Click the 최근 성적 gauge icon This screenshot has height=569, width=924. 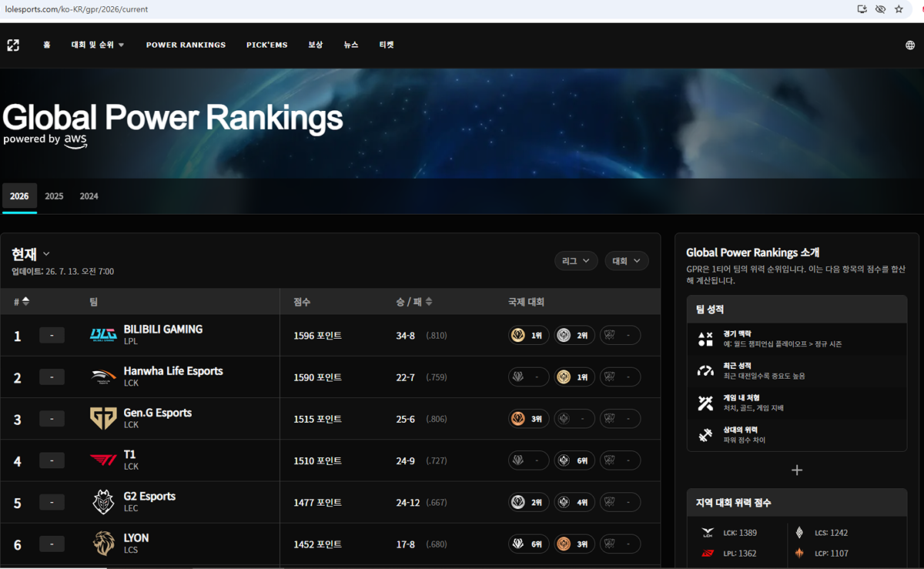[705, 370]
